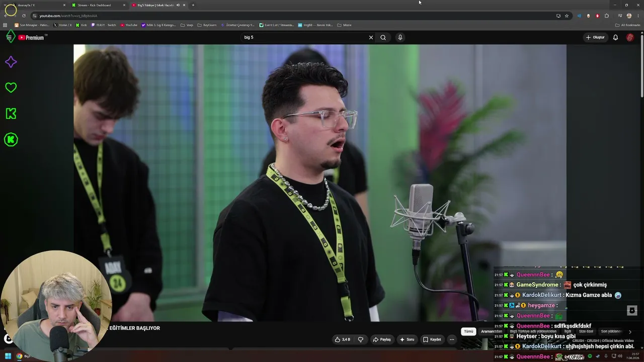
Task: Click the video player frame
Action: point(320,183)
